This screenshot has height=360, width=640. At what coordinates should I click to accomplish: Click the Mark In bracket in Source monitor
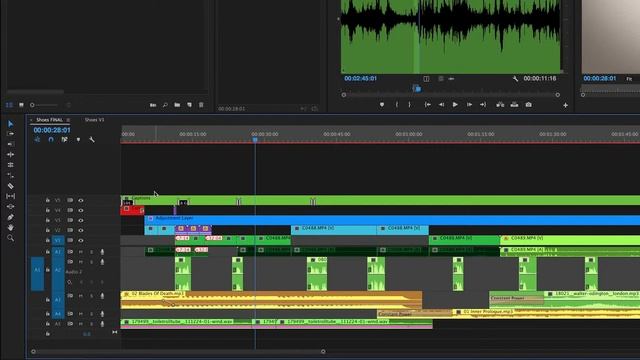396,105
